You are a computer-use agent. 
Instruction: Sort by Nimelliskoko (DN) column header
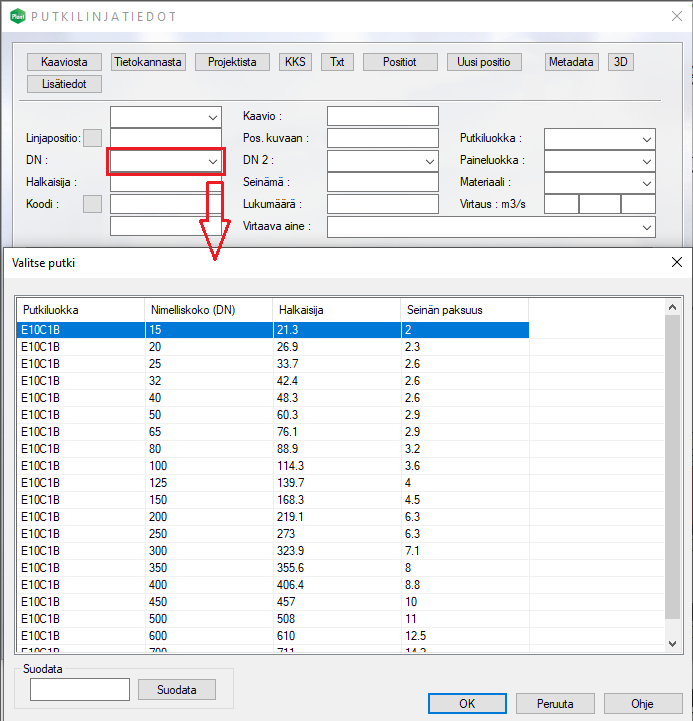coord(208,310)
